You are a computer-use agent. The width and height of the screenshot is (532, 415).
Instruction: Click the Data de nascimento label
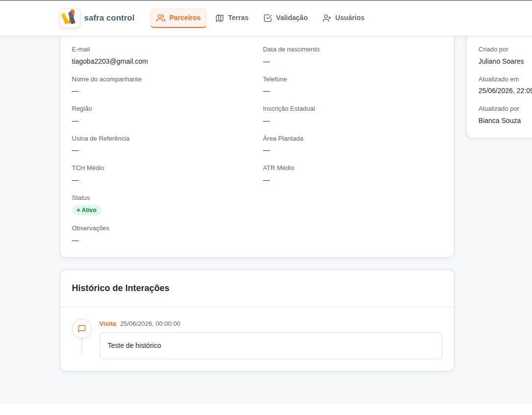point(291,49)
